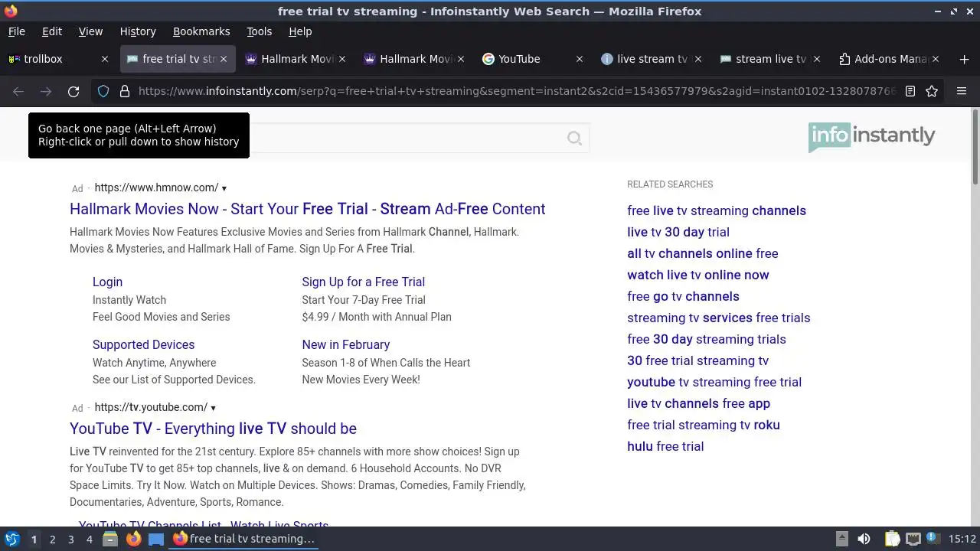Open volume control in system tray
The image size is (980, 551).
pos(864,539)
